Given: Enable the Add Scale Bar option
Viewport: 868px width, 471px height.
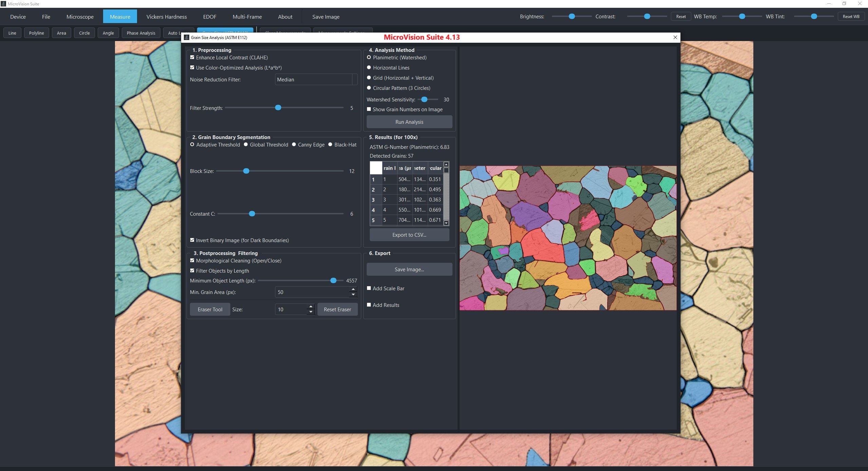Looking at the screenshot, I should point(369,288).
